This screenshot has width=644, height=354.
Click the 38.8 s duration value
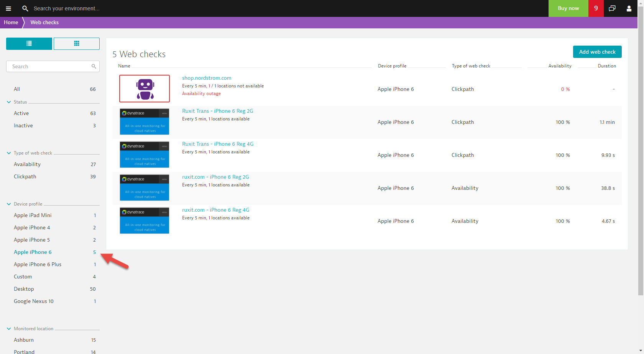608,188
